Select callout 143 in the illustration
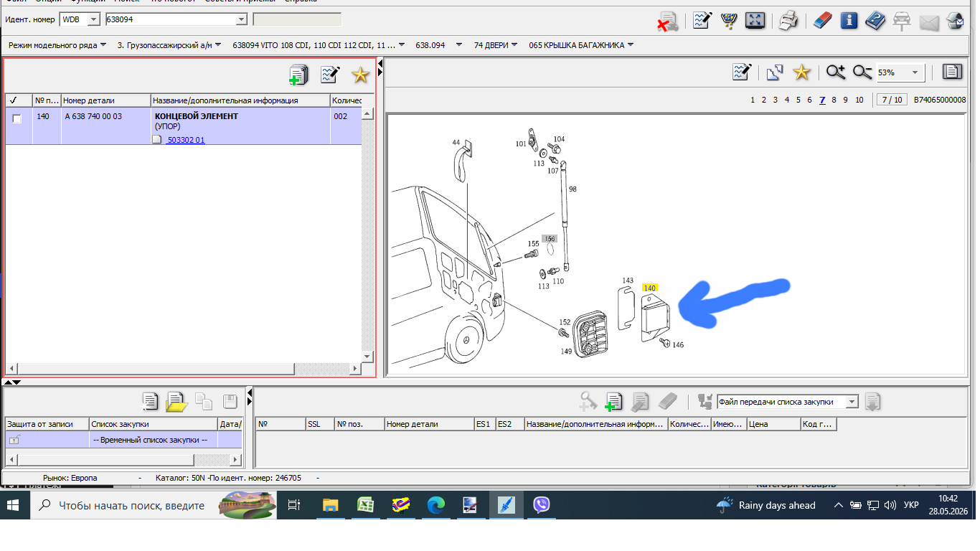Screen dimensions: 980x551 [628, 281]
